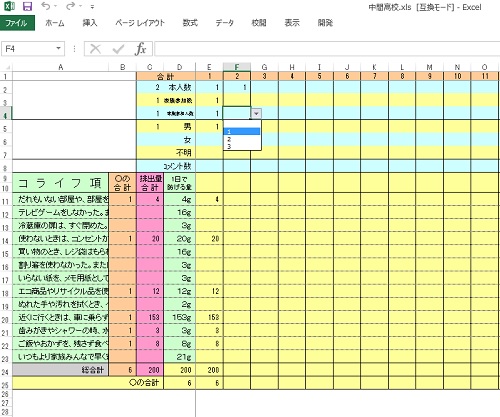This screenshot has width=500, height=417.
Task: Select option 1 in the dropdown list
Action: (242, 132)
